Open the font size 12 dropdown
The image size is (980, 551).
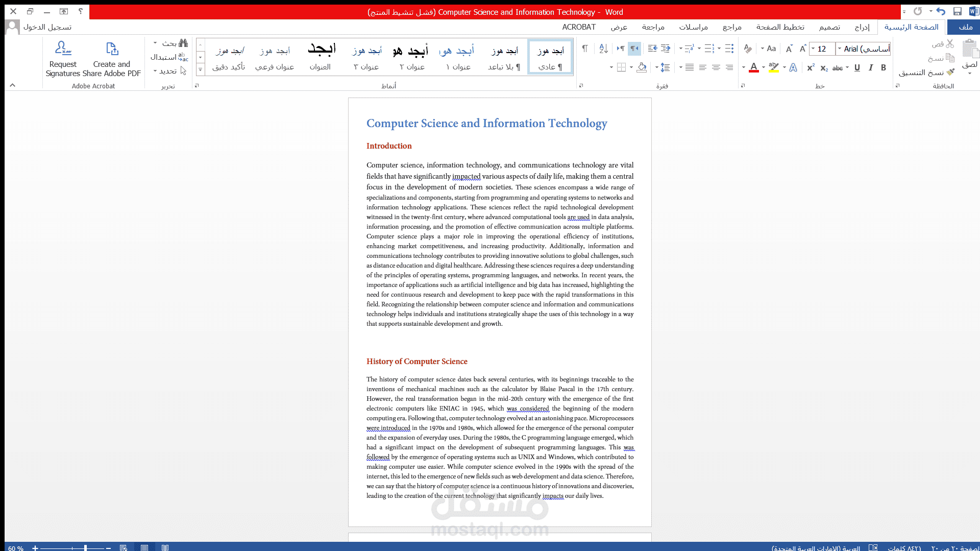813,49
